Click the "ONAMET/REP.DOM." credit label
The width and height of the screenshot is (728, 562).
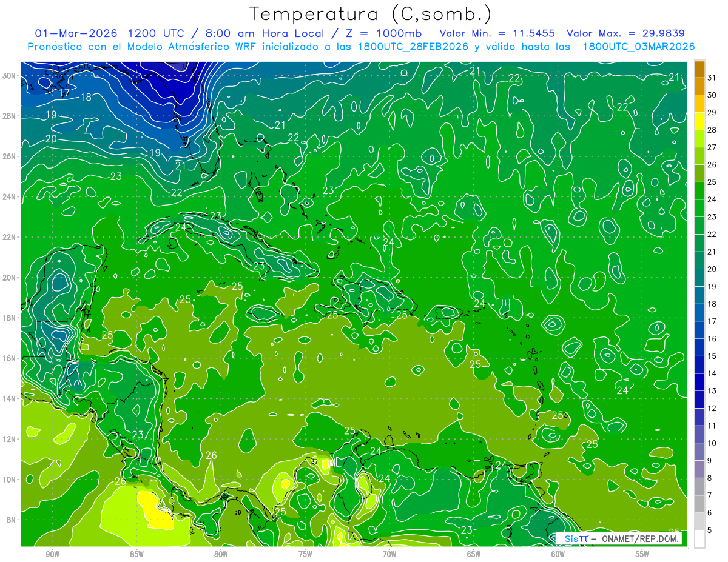tap(641, 538)
